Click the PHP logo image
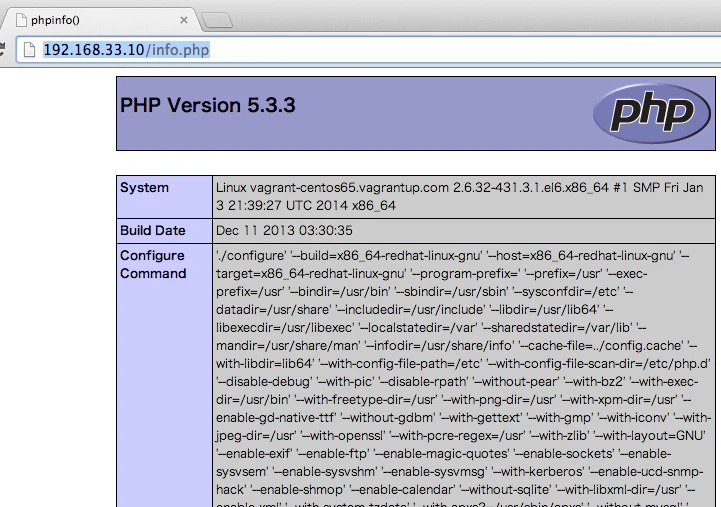Viewport: 721px width, 507px height. 652,113
